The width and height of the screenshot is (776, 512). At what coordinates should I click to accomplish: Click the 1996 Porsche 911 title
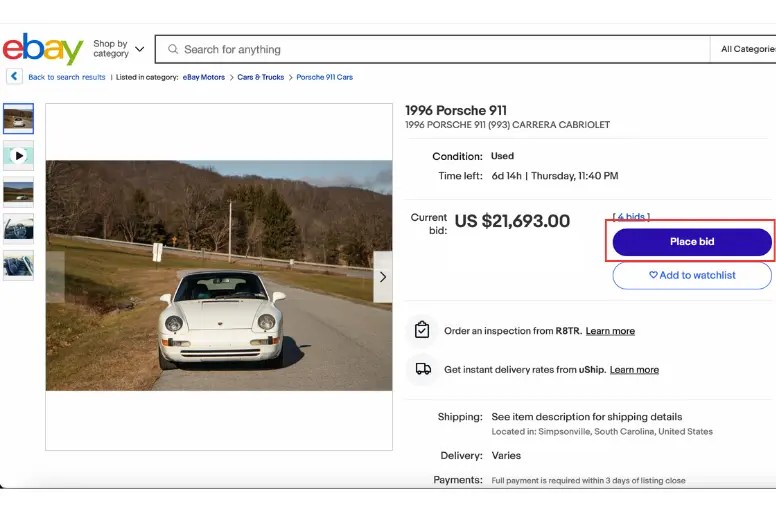point(456,110)
